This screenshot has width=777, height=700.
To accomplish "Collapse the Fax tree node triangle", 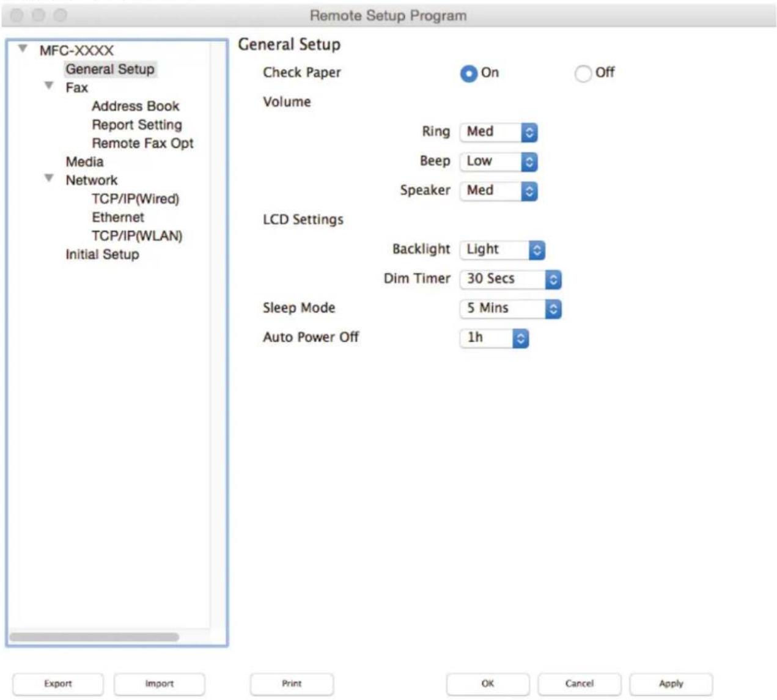I will (49, 86).
